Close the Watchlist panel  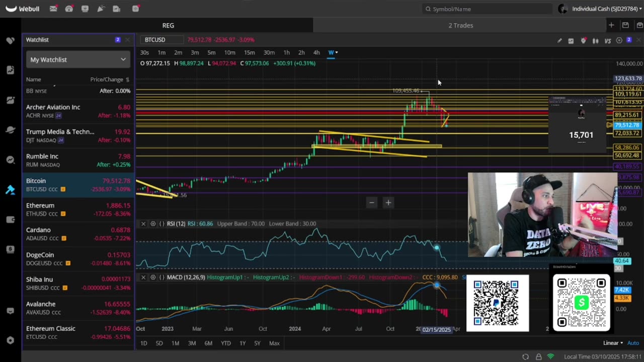pos(127,40)
